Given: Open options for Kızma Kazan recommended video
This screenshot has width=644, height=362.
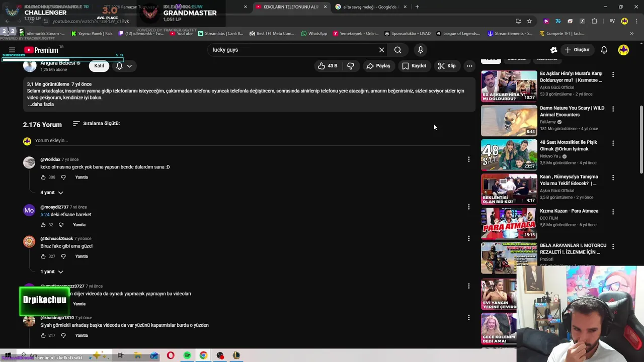Looking at the screenshot, I should (613, 212).
